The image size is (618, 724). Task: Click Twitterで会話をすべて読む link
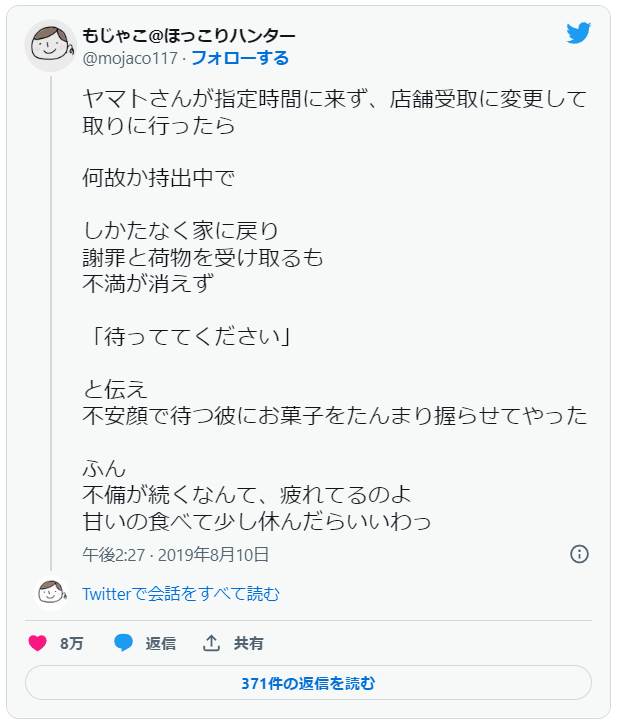tap(181, 594)
